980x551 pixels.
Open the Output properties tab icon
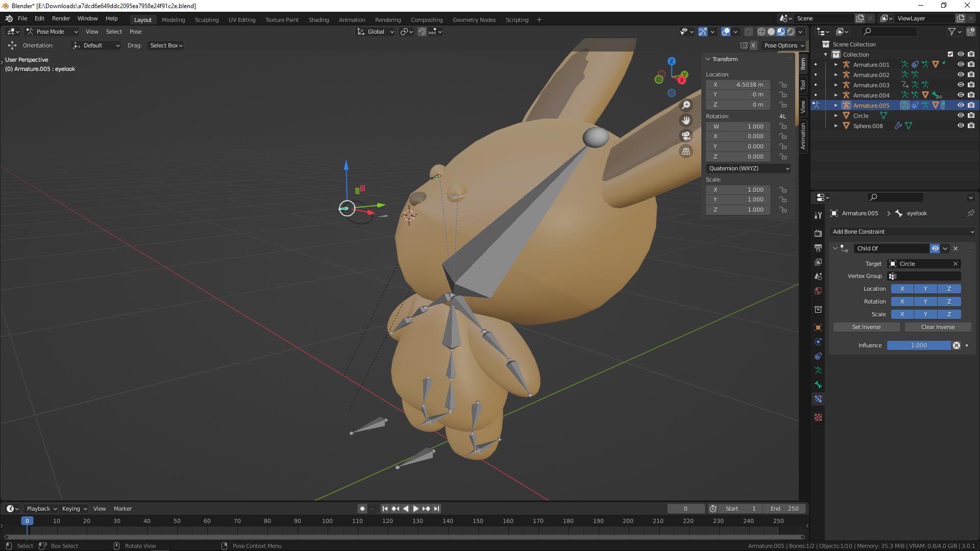click(818, 247)
